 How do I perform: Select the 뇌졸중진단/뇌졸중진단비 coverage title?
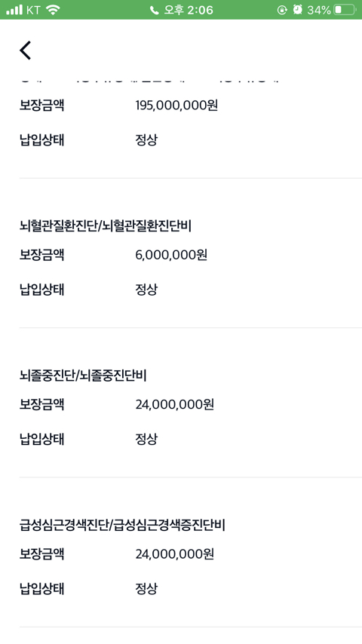83,376
